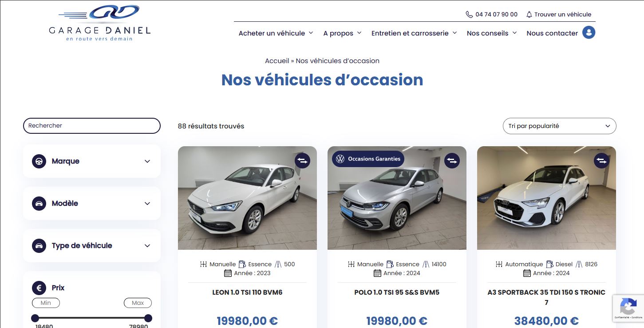Click the compare arrows icon on Leon
The width and height of the screenshot is (644, 328).
click(302, 160)
